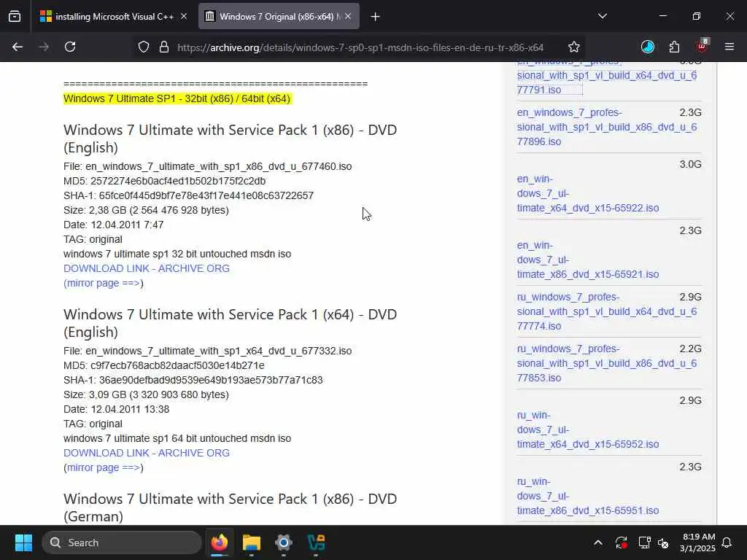Viewport: 747px width, 560px height.
Task: Click the taskbar Search box
Action: click(x=122, y=542)
